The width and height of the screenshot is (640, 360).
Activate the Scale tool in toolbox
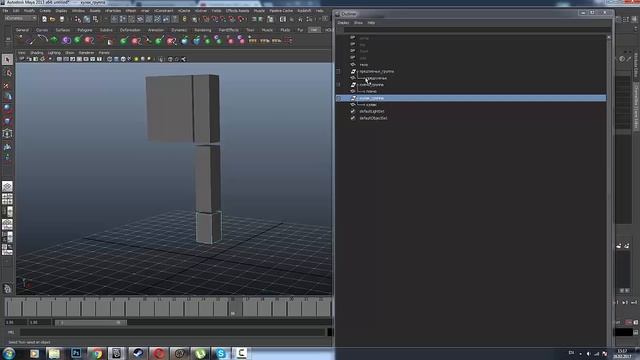7,121
